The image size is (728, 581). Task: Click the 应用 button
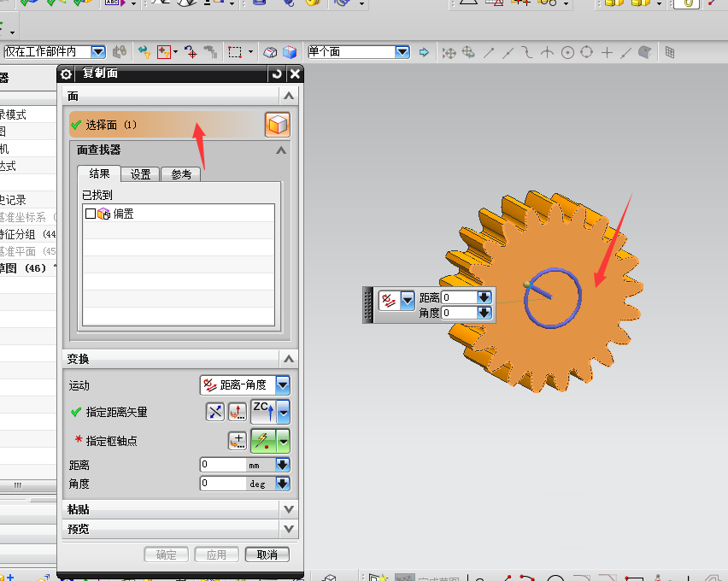point(216,555)
